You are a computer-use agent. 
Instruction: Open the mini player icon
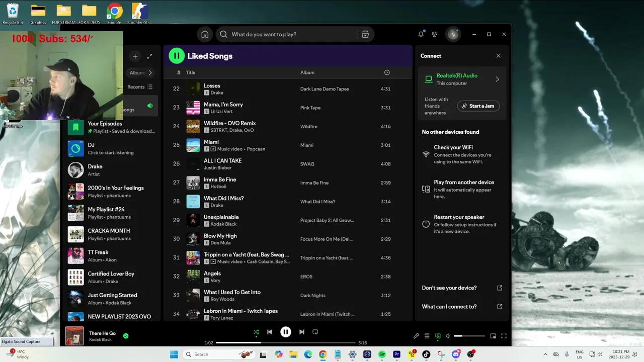pos(493,336)
